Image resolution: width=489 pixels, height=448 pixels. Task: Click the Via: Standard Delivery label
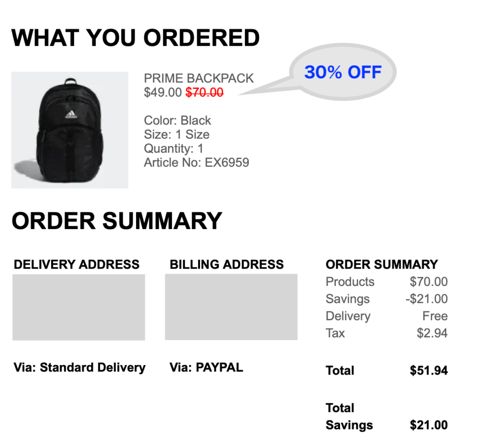tap(79, 367)
